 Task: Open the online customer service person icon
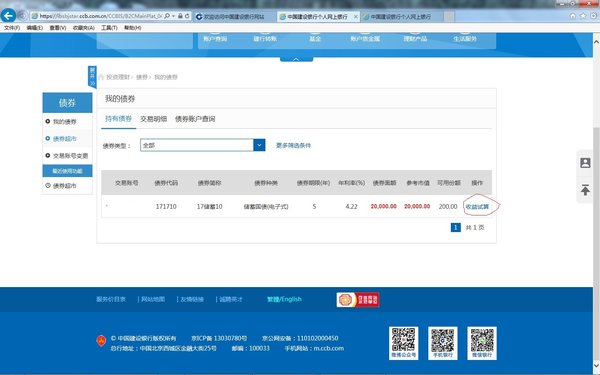point(585,163)
